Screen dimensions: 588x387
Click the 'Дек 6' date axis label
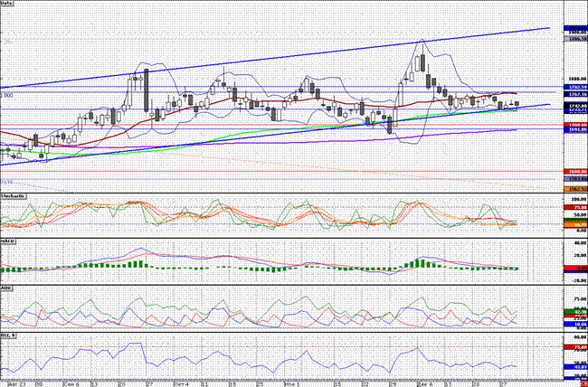pos(424,384)
